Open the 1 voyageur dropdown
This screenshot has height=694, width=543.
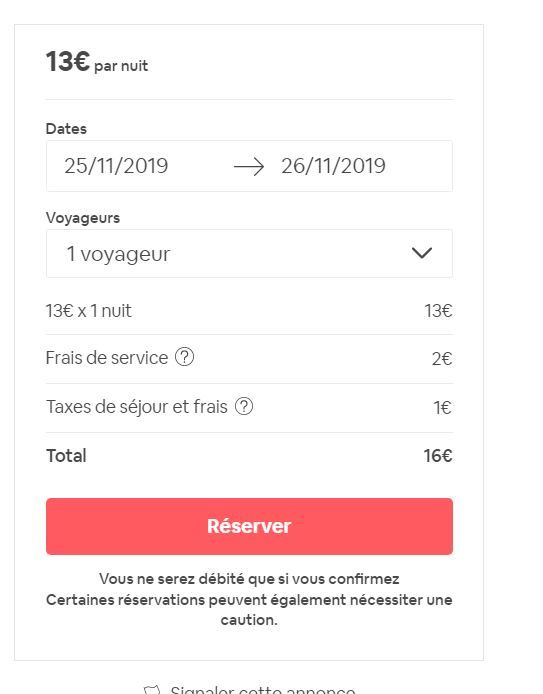[249, 254]
